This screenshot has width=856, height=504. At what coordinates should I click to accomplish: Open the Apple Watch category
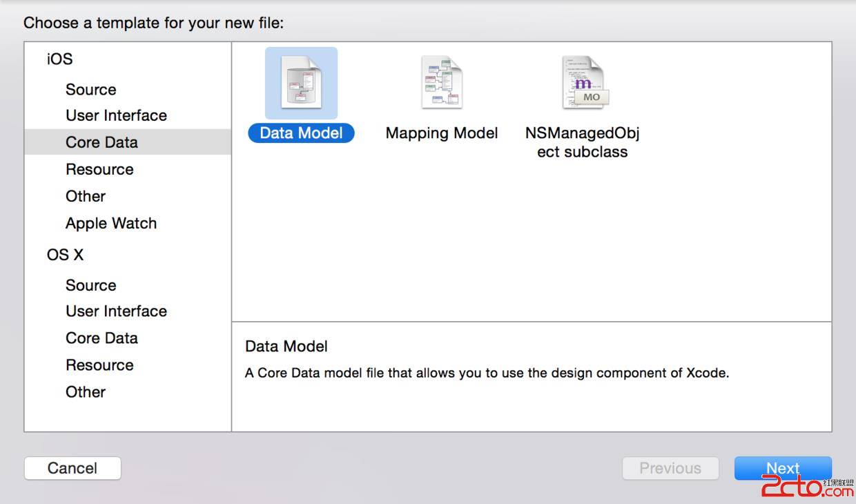click(111, 224)
